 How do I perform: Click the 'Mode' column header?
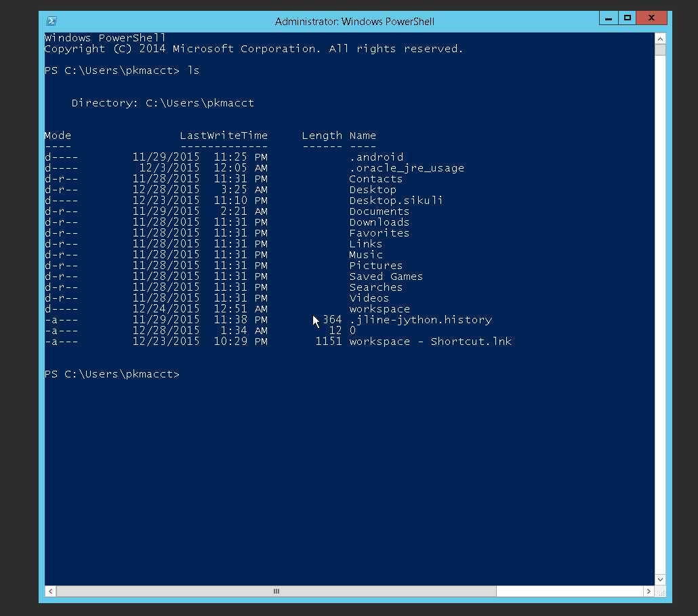coord(58,136)
